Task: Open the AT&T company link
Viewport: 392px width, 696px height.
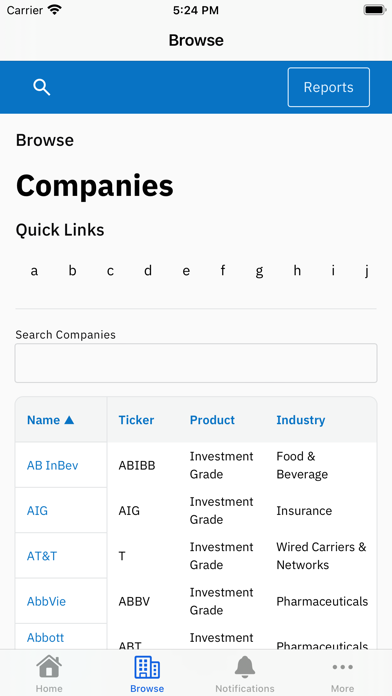Action: coord(42,556)
